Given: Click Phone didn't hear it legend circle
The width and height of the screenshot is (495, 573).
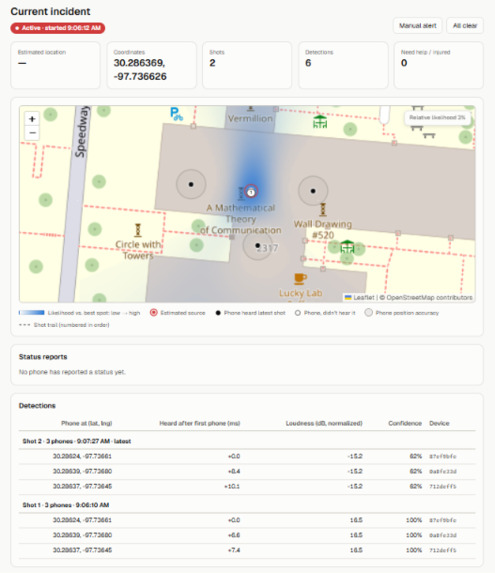Looking at the screenshot, I should click(298, 313).
